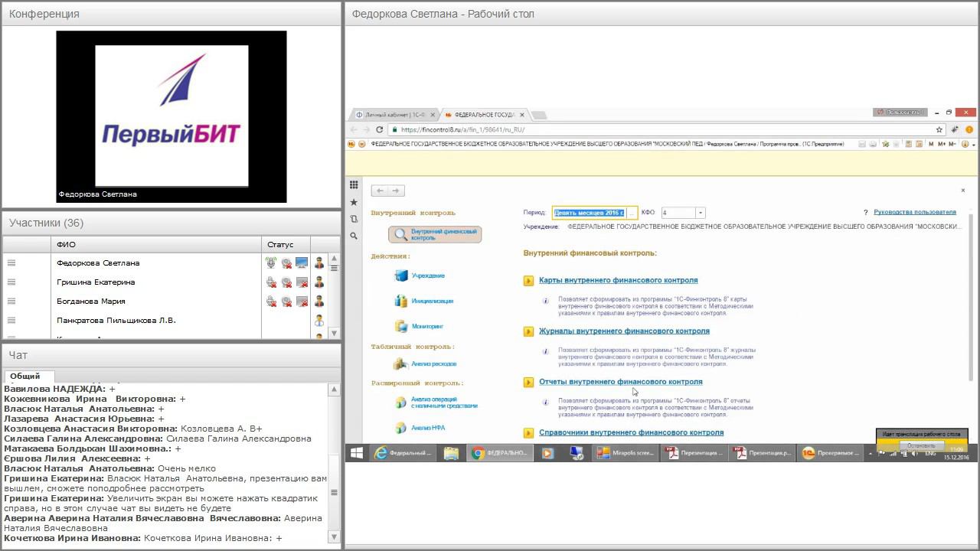Open Карты внутреннего финансового контроля link

(x=619, y=280)
